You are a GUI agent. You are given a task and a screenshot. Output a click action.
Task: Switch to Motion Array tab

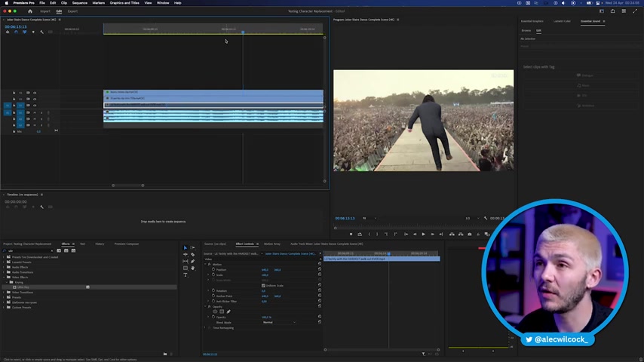272,244
